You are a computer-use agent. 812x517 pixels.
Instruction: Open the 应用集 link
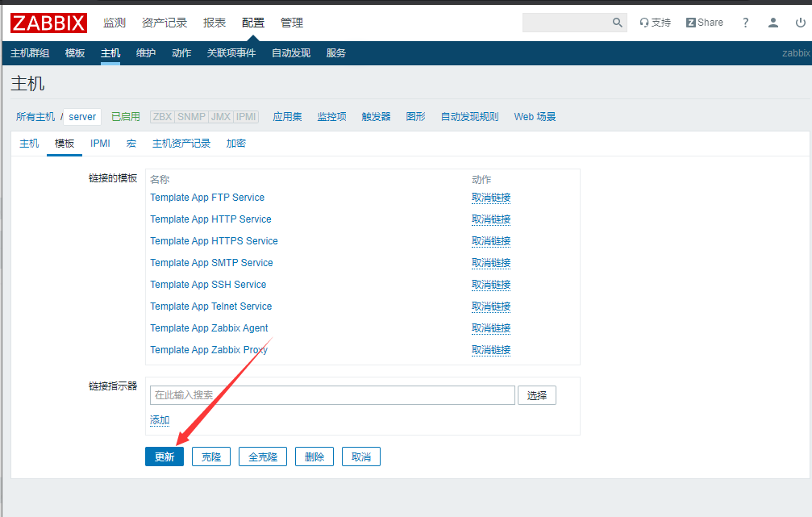pyautogui.click(x=287, y=117)
